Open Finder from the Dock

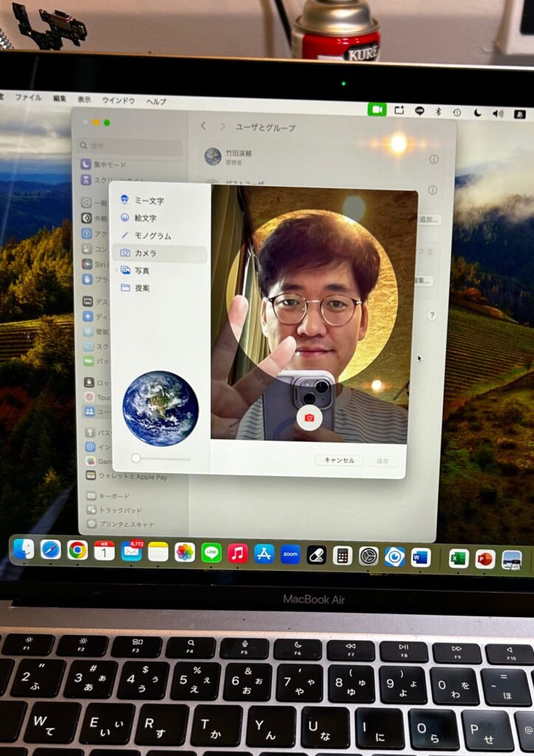click(24, 549)
